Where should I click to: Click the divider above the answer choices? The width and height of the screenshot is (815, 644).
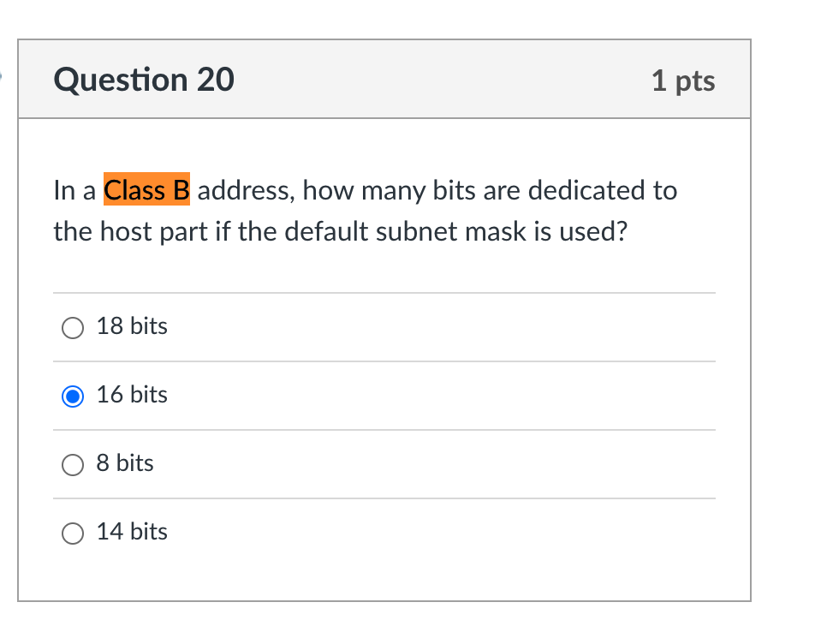coord(385,292)
